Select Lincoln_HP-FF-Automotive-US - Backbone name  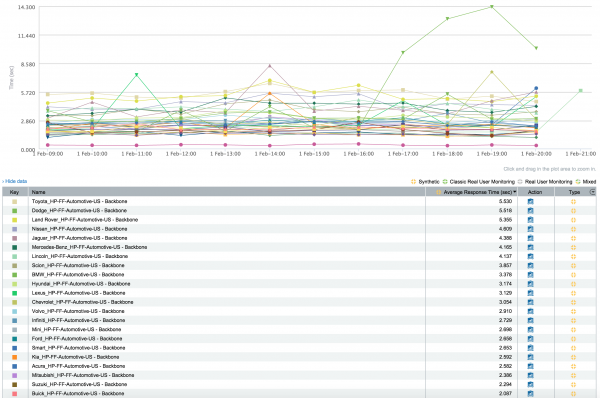click(80, 256)
